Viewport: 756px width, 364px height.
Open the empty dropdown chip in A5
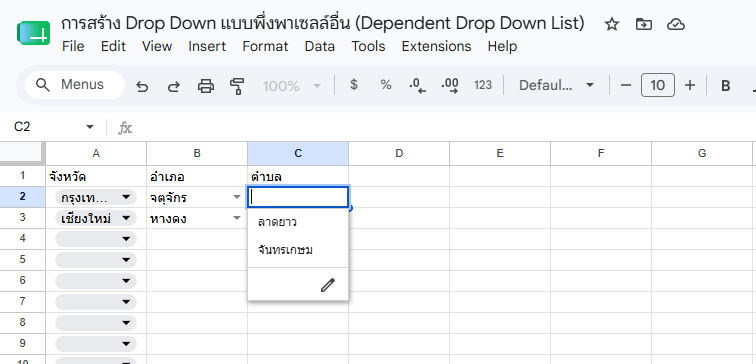pyautogui.click(x=96, y=260)
